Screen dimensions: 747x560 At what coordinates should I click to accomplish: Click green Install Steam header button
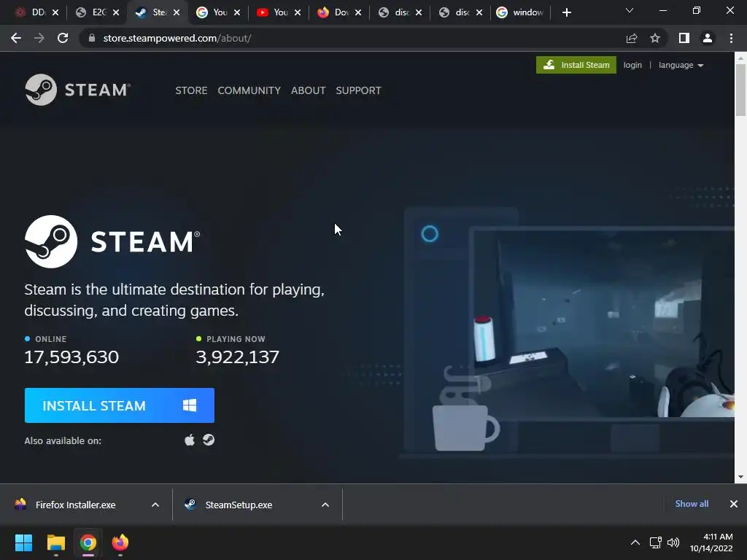576,65
